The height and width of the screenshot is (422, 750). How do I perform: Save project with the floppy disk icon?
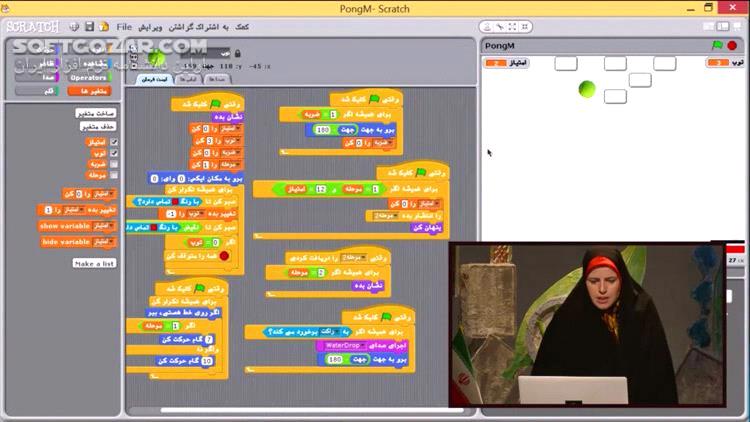click(x=89, y=27)
